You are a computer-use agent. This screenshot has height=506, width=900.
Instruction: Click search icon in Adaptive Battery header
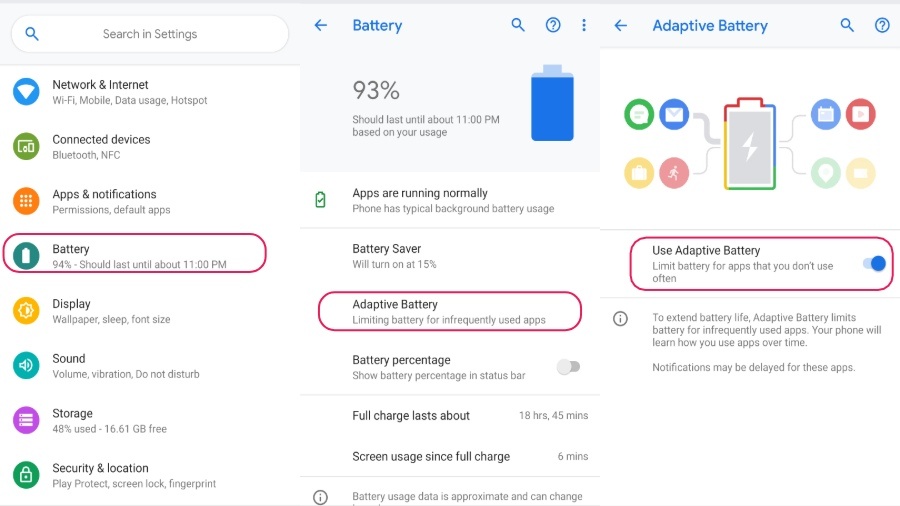pos(847,26)
